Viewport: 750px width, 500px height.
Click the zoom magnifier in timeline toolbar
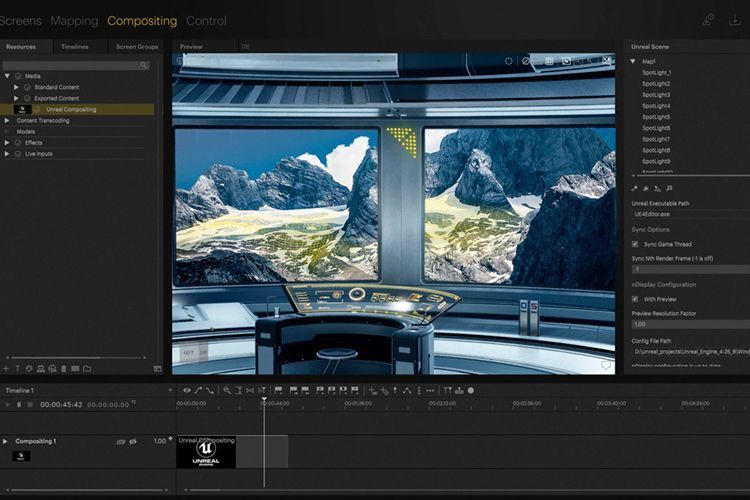click(227, 390)
